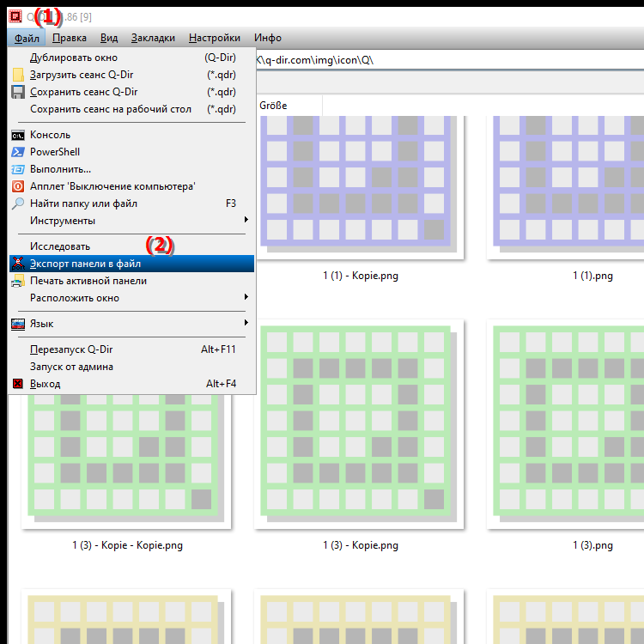
Task: Click the file name 1 (3) - Kopie.png
Action: click(360, 545)
